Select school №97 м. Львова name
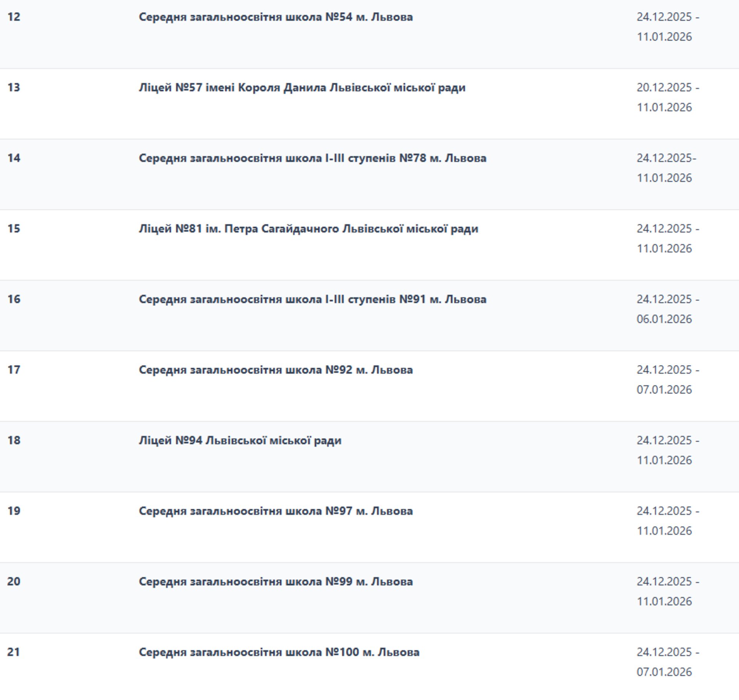739x700 pixels. tap(276, 511)
